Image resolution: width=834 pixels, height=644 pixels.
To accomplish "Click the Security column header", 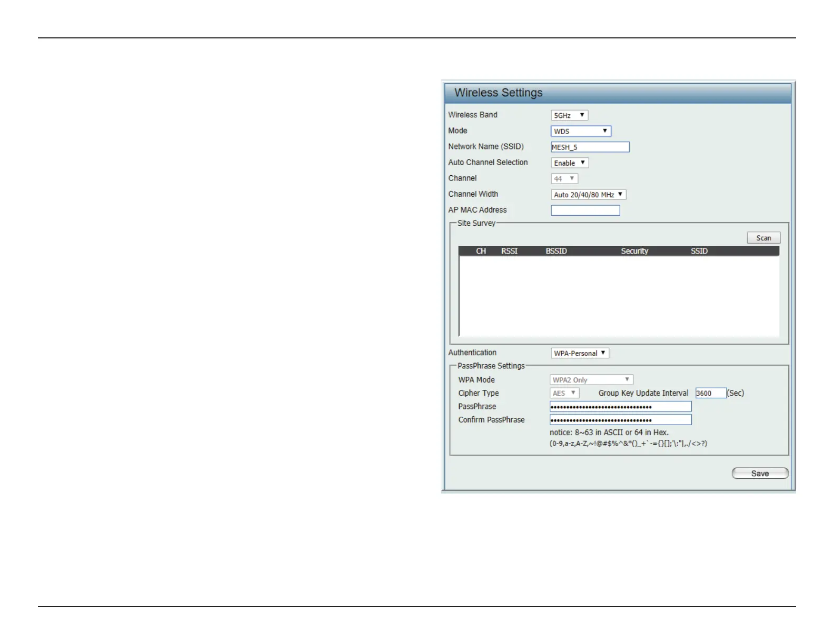I will pos(634,251).
